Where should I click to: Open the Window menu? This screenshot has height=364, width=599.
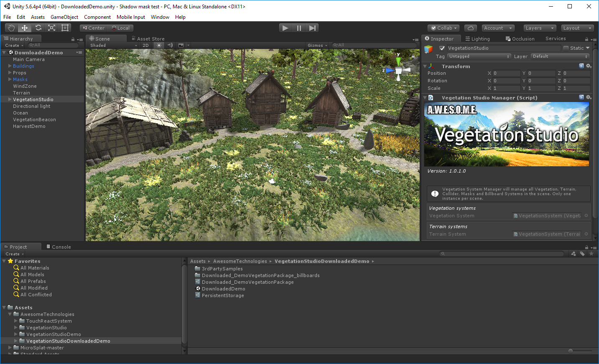coord(160,17)
